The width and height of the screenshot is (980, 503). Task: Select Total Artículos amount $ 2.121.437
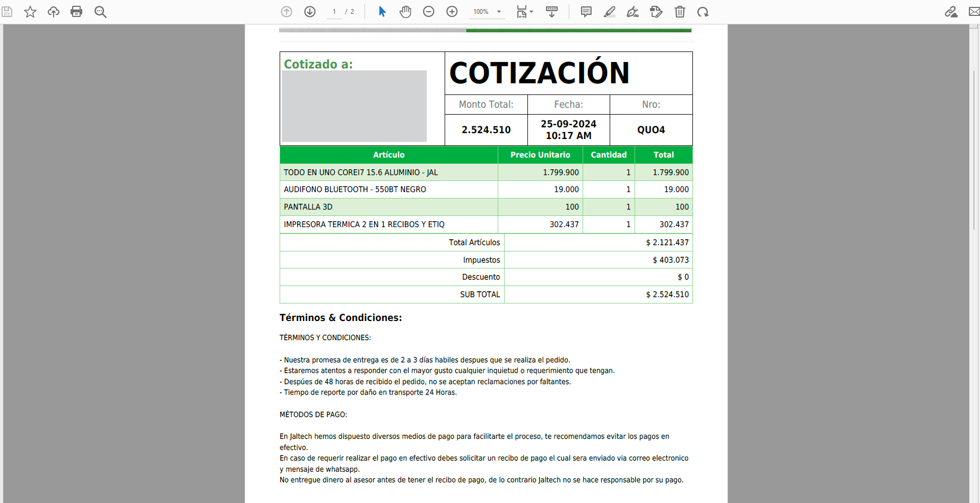pyautogui.click(x=667, y=242)
